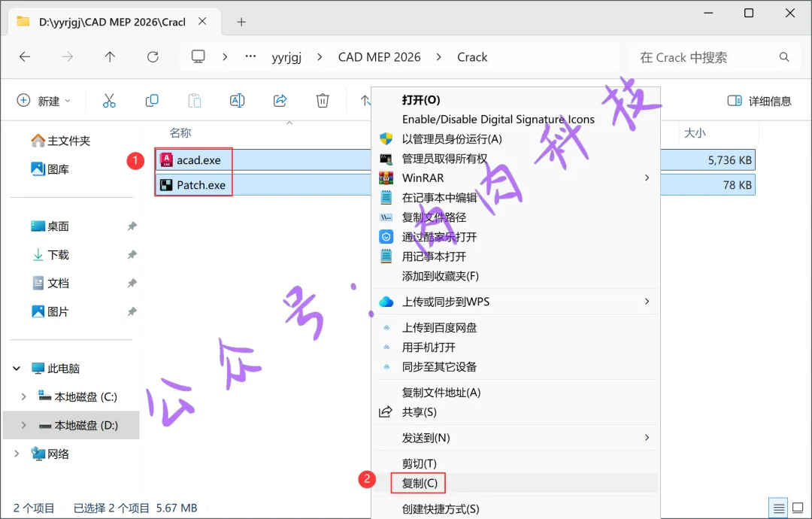Open chevron after CAD MEP 2026 breadcrumb
The image size is (812, 519).
tap(438, 57)
